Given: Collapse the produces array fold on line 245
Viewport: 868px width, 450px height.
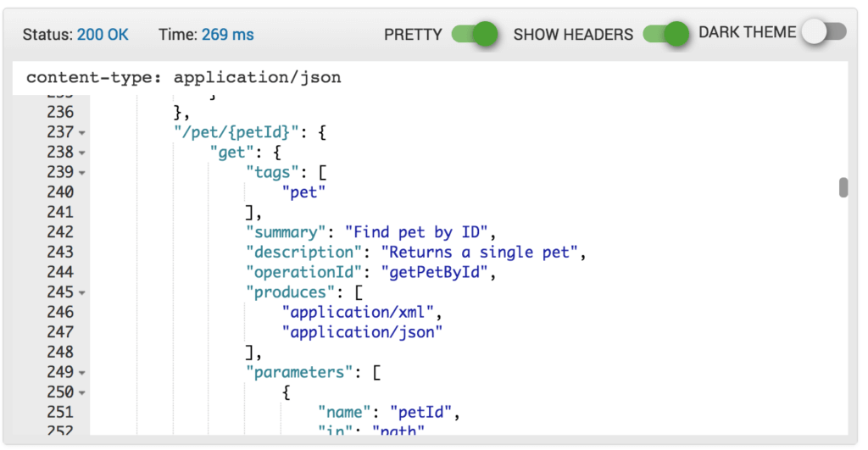Looking at the screenshot, I should click(82, 293).
